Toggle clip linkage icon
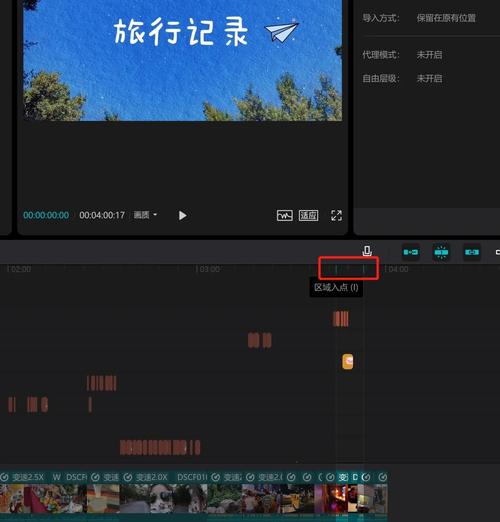The width and height of the screenshot is (500, 522). (x=472, y=252)
